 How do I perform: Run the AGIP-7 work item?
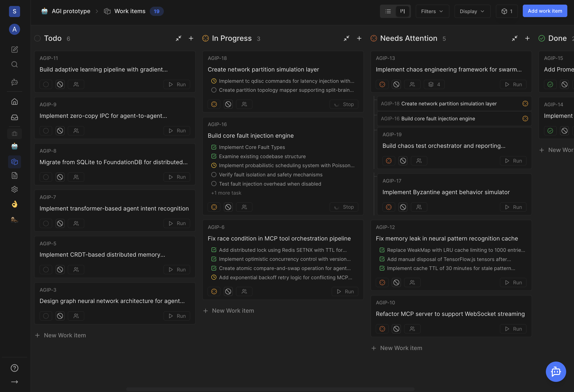coord(177,223)
